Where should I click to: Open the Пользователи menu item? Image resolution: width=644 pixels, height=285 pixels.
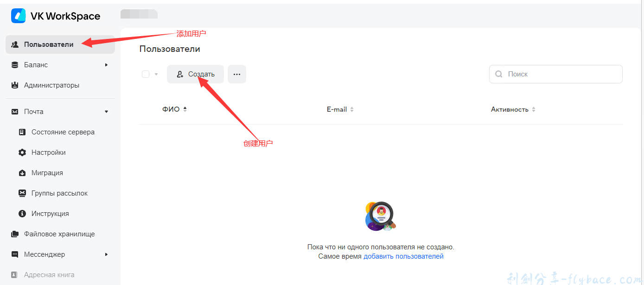pos(49,44)
